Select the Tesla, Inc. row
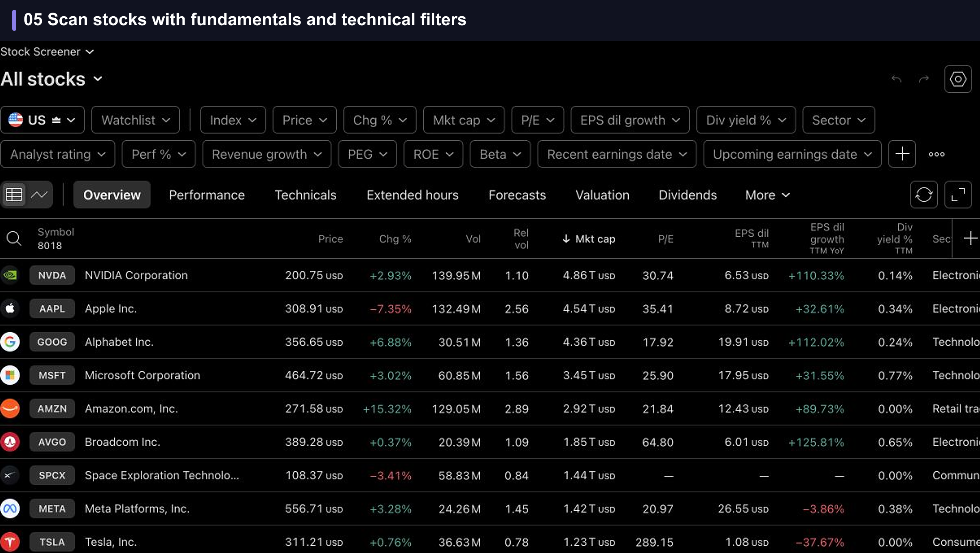980x553 pixels. 490,542
